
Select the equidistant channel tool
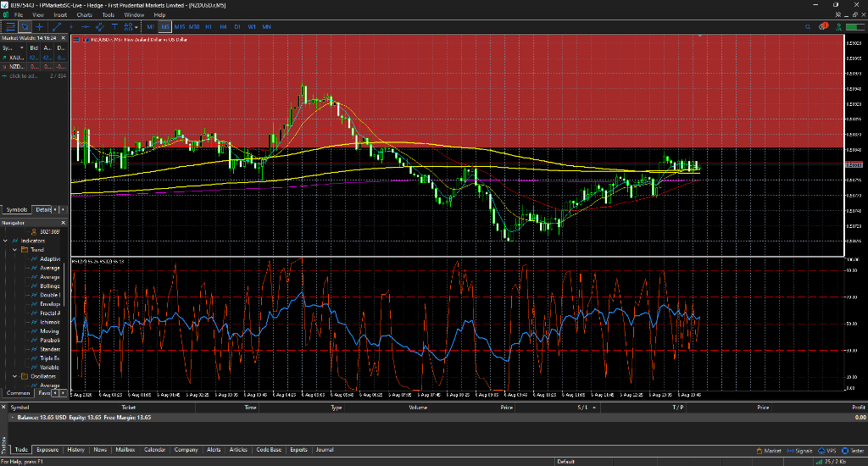coord(100,26)
